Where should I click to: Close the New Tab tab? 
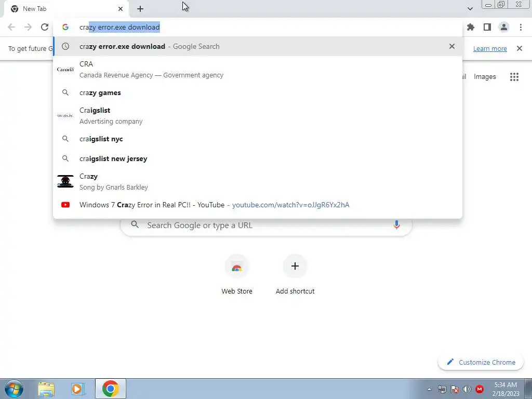[x=121, y=9]
